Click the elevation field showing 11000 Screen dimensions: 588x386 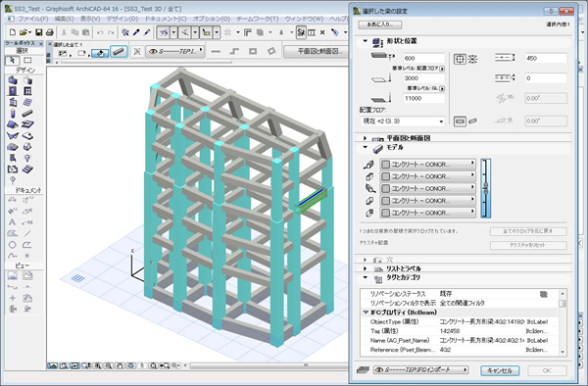[x=424, y=98]
